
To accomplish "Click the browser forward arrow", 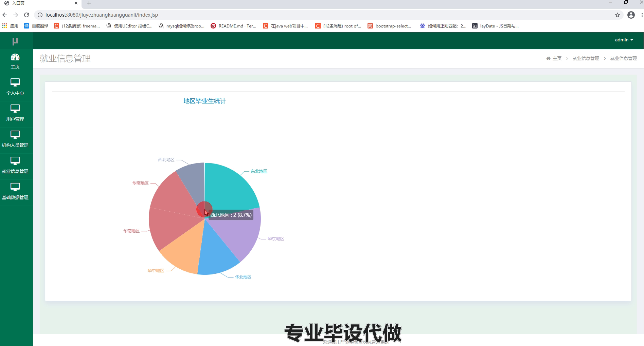I will (x=16, y=15).
